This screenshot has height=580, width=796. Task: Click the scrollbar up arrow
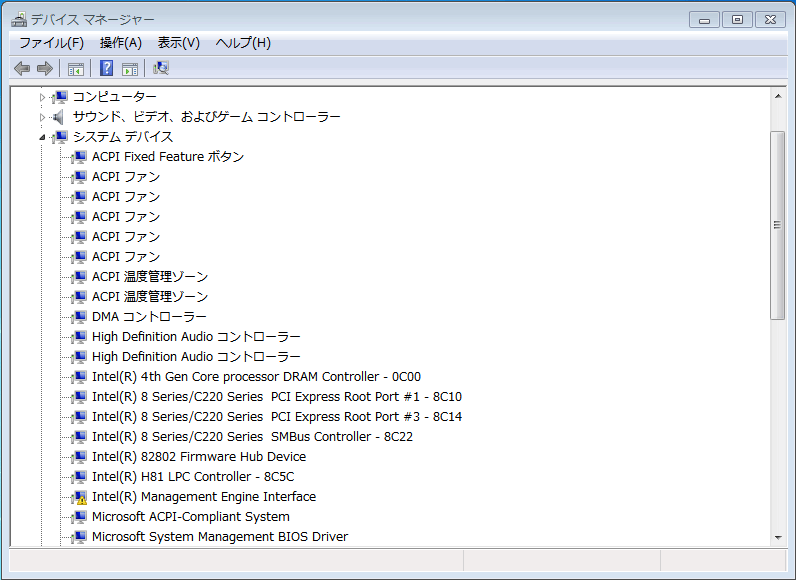click(778, 96)
